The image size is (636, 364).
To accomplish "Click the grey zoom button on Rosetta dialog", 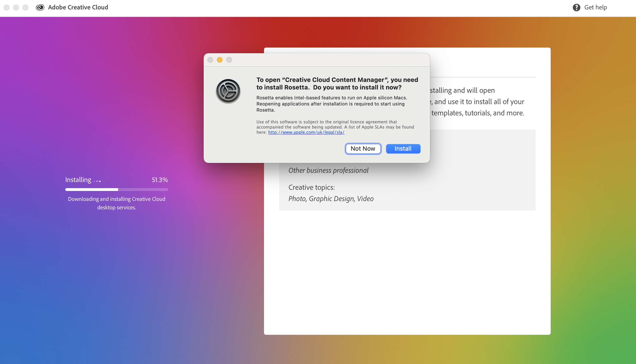I will 229,60.
